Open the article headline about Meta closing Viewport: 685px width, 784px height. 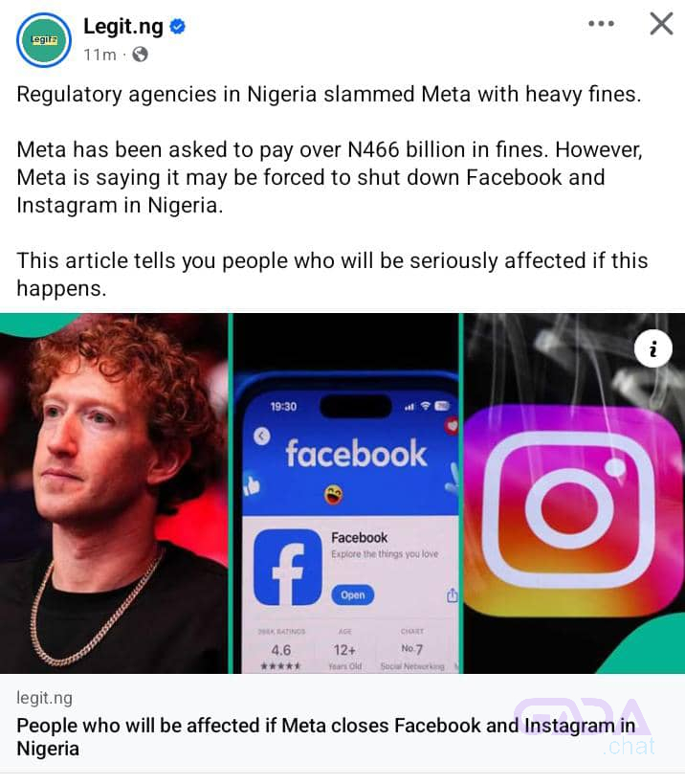coord(326,737)
